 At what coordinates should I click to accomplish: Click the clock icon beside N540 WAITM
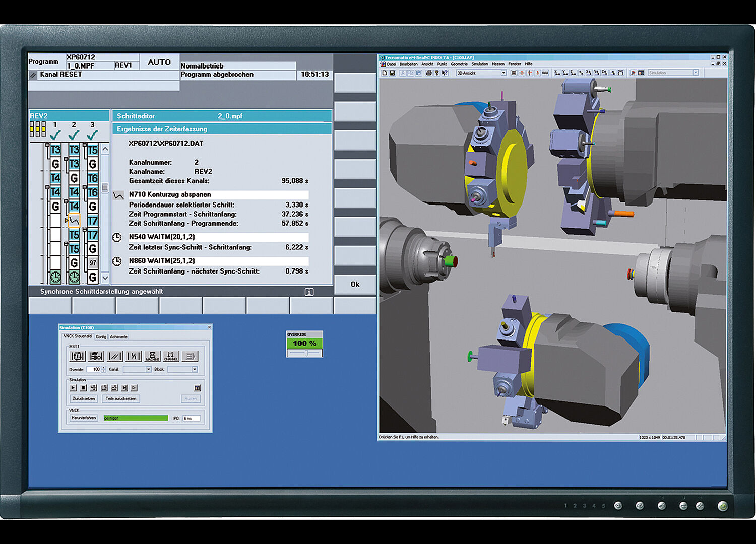point(117,237)
